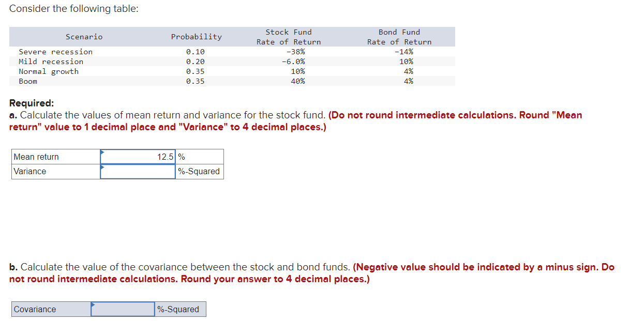Viewport: 644px width, 321px height.
Task: Select the Normal growth row label
Action: pos(49,71)
